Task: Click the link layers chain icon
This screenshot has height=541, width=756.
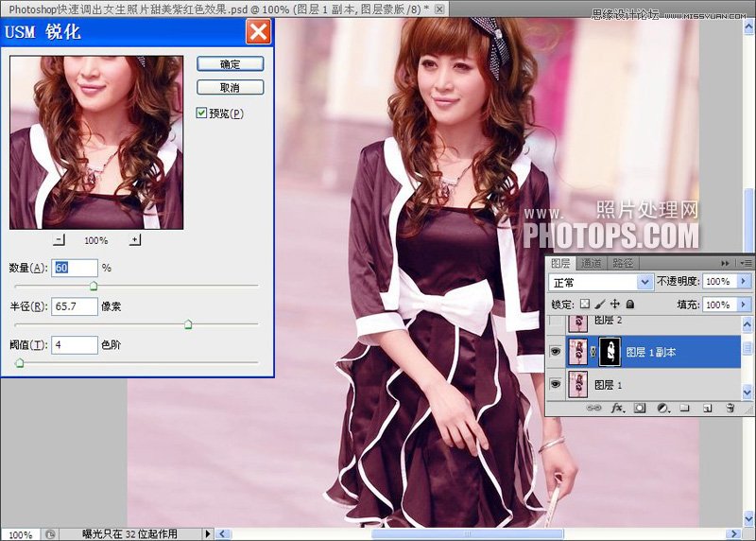Action: tap(593, 409)
